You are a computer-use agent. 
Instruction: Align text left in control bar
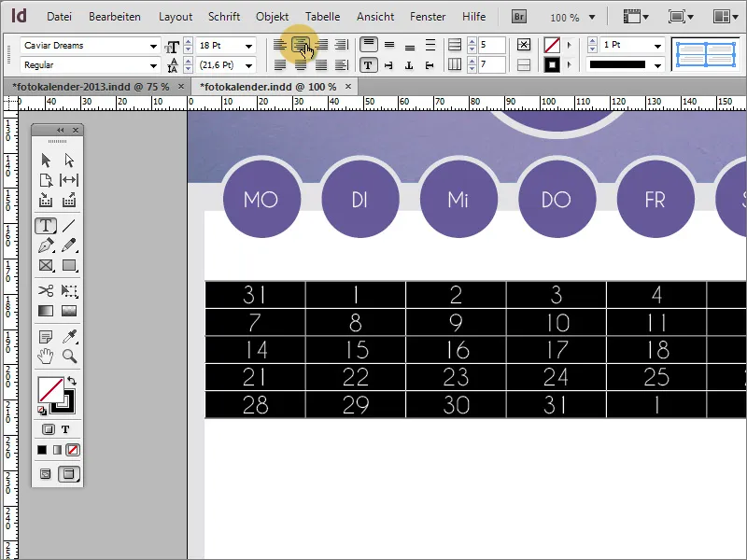click(279, 45)
